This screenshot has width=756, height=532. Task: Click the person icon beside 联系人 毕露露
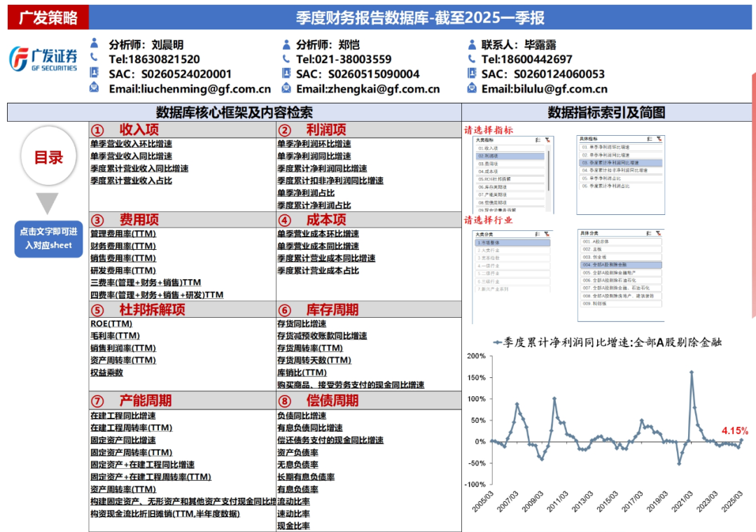tap(472, 44)
